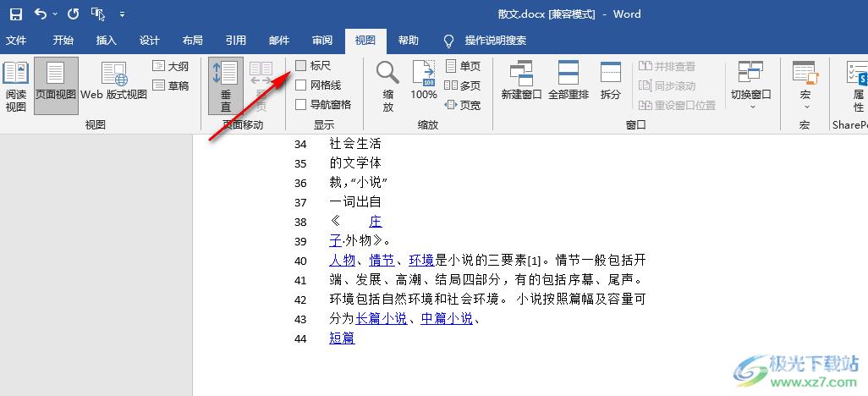
Task: Open the 文件 tab
Action: (x=16, y=41)
